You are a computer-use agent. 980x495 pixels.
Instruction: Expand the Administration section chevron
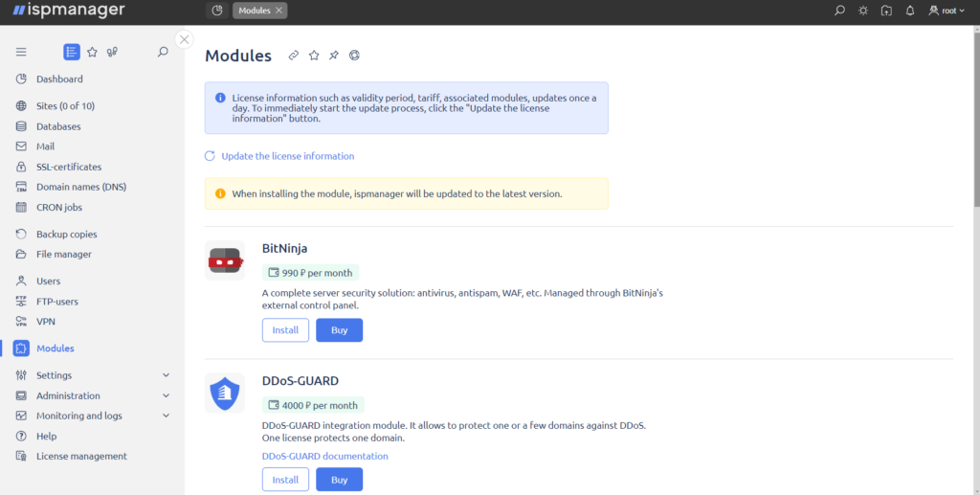tap(166, 395)
